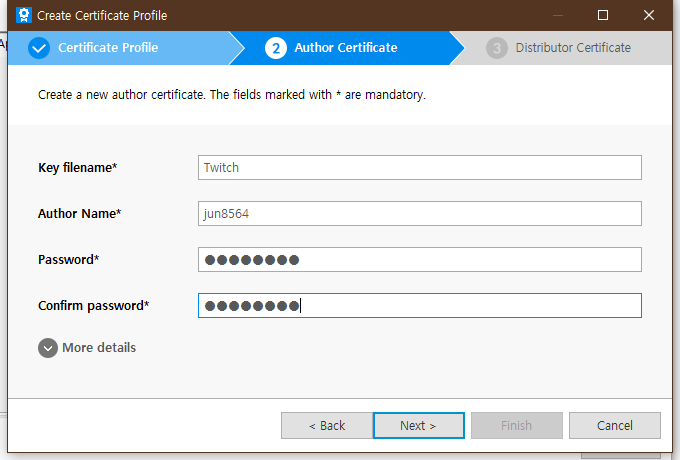The height and width of the screenshot is (460, 680).
Task: Select the Distributor Certificate step label
Action: click(573, 48)
